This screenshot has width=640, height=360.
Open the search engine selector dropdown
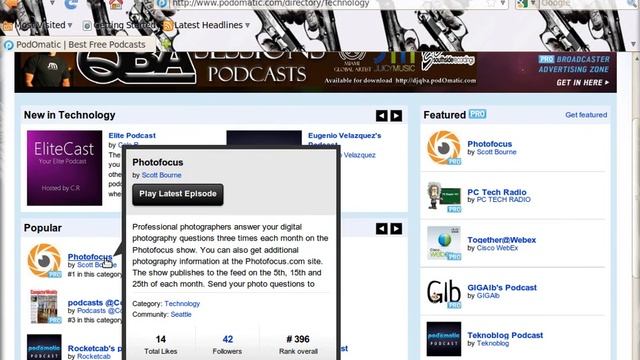click(x=526, y=4)
